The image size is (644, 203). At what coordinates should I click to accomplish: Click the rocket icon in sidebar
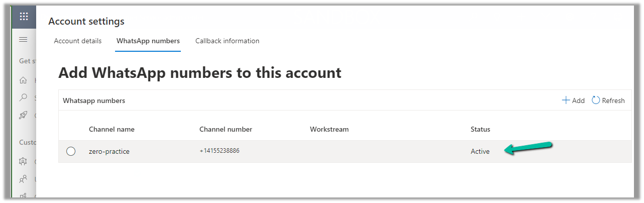23,115
